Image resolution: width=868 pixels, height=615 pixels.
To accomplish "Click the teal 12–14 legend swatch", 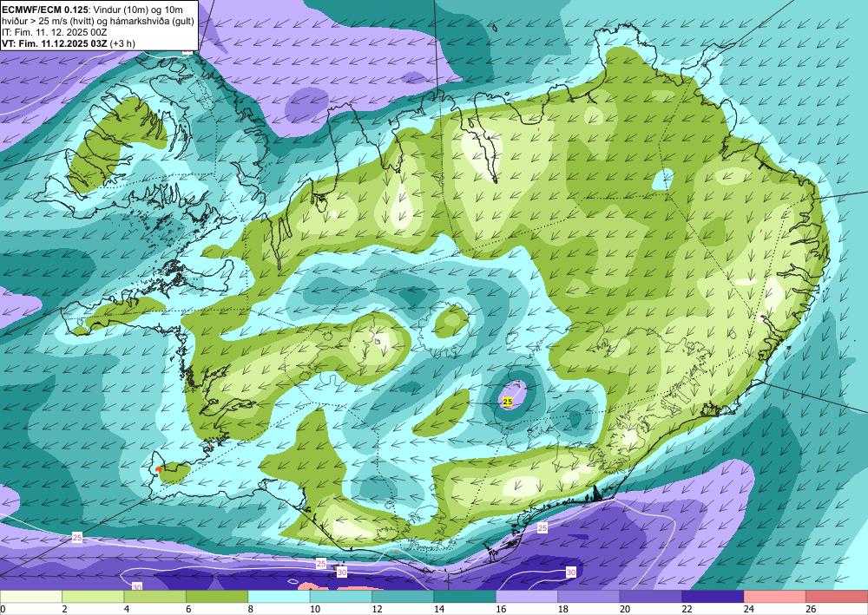I will coord(403,597).
